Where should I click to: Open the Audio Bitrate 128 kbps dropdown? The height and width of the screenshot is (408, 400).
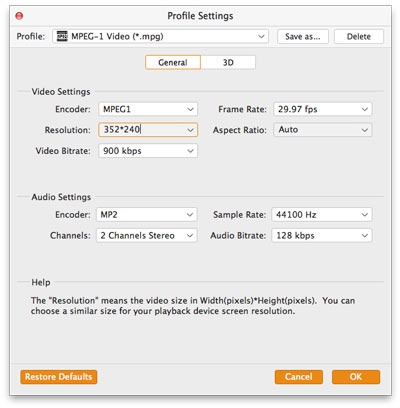(322, 235)
